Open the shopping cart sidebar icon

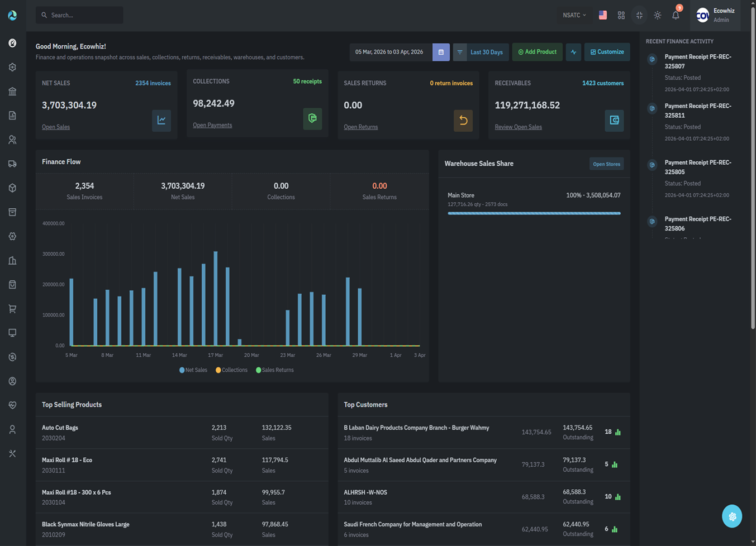12,309
